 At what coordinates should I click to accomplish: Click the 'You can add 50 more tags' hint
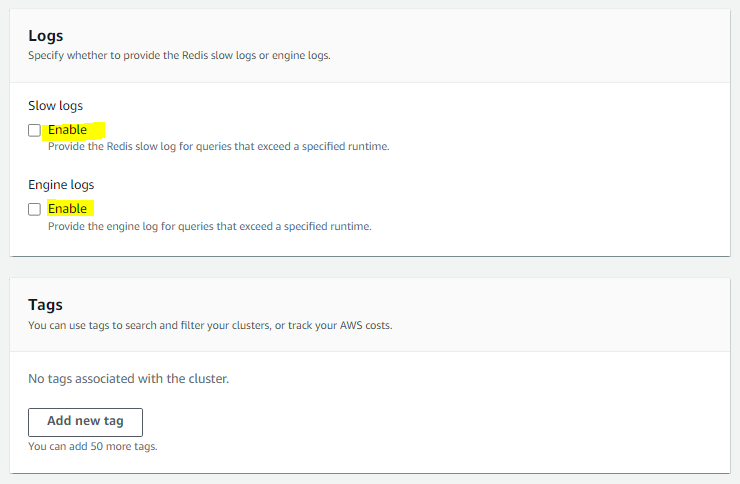tap(93, 446)
